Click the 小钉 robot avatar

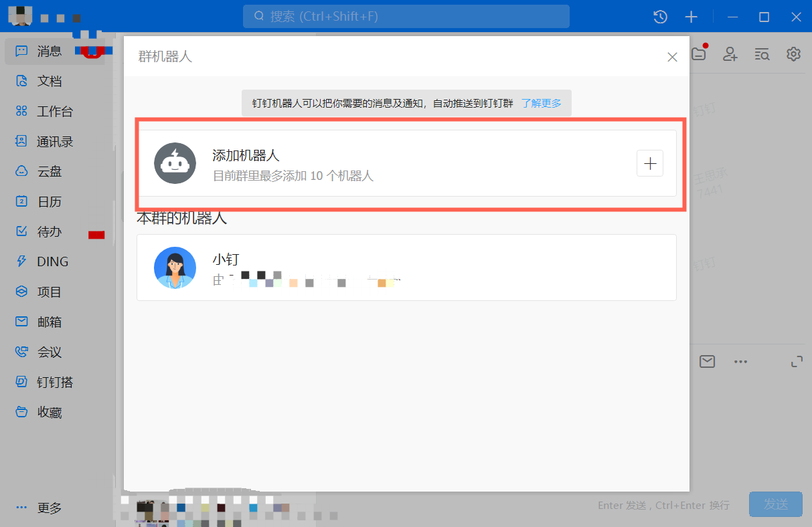(175, 268)
